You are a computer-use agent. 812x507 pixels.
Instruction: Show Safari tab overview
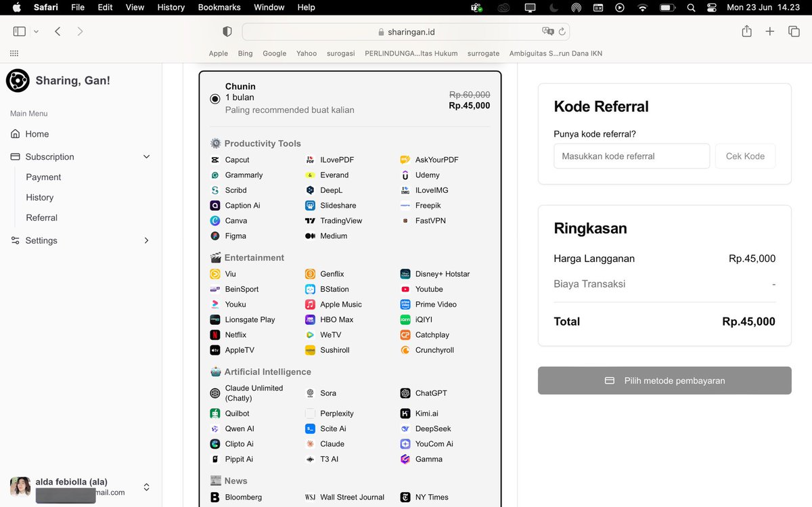(x=794, y=31)
